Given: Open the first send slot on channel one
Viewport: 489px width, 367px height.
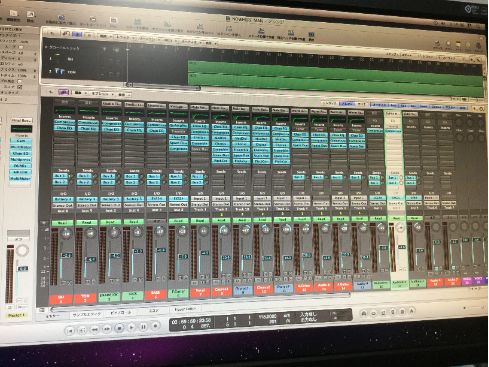Looking at the screenshot, I should pyautogui.click(x=61, y=176).
